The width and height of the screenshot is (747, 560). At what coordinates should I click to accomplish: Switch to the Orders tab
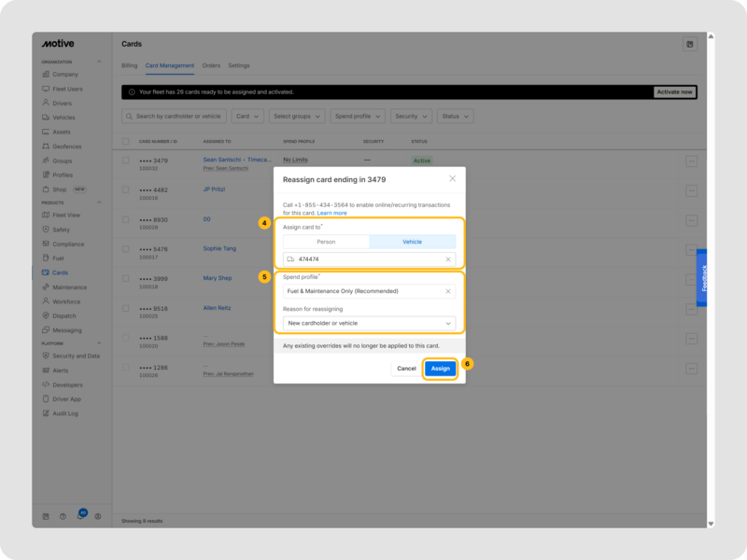211,65
